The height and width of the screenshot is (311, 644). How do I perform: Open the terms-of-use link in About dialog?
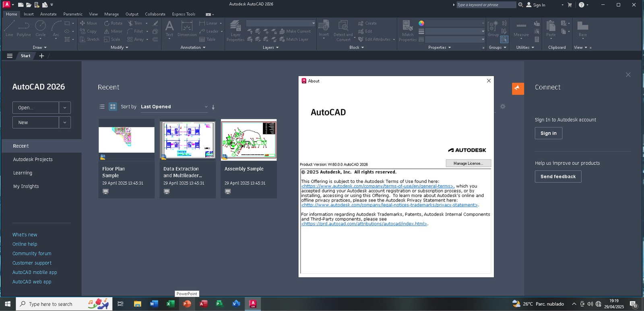pyautogui.click(x=378, y=186)
